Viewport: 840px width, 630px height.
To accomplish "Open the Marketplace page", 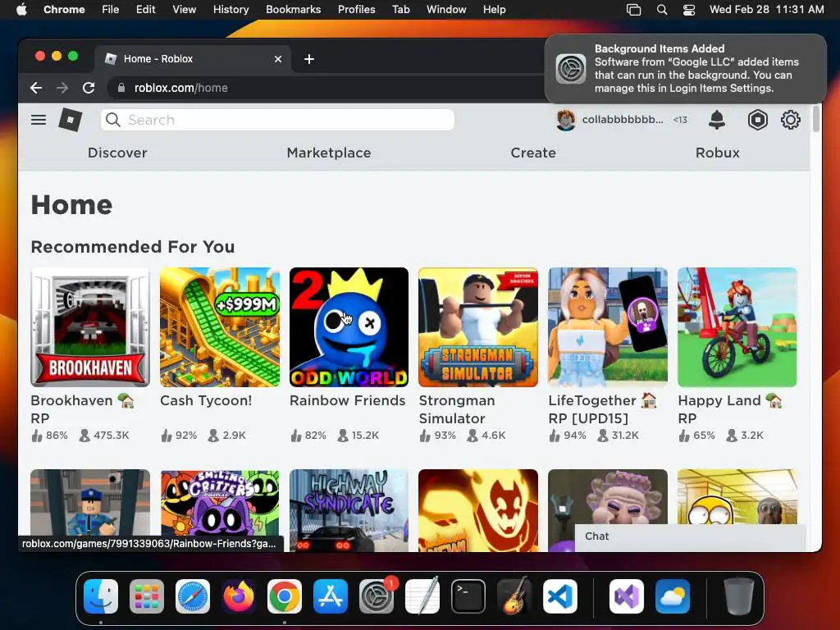I will tap(329, 153).
